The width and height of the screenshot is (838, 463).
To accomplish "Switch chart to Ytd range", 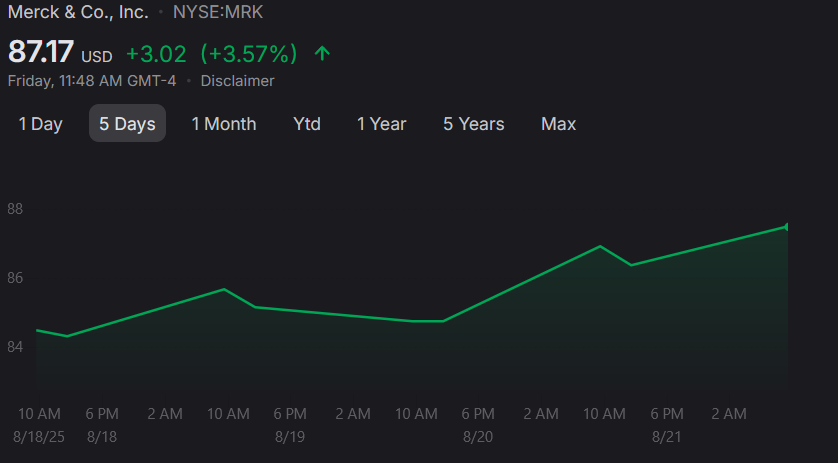I will 307,124.
